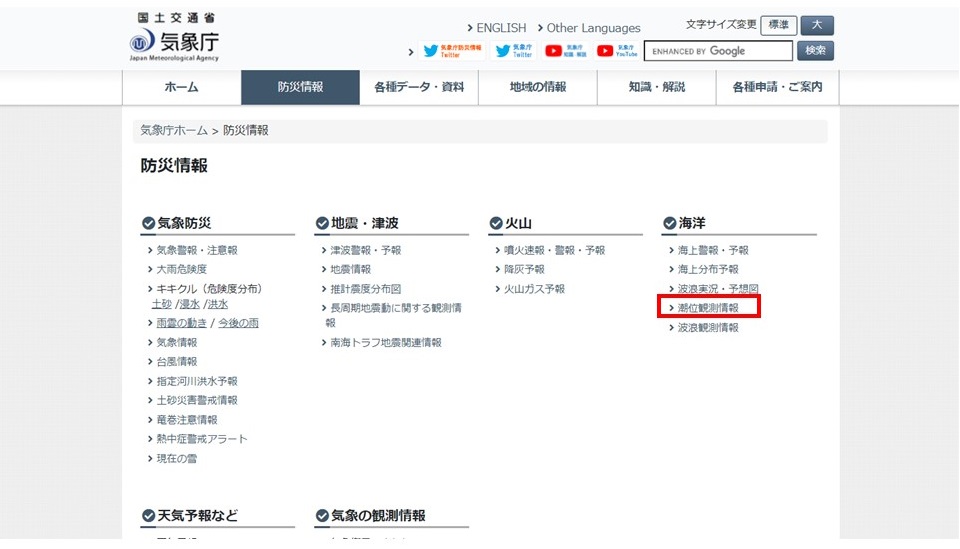The width and height of the screenshot is (960, 549).
Task: Open 噴火速報・警報・予報 link
Action: pos(554,250)
